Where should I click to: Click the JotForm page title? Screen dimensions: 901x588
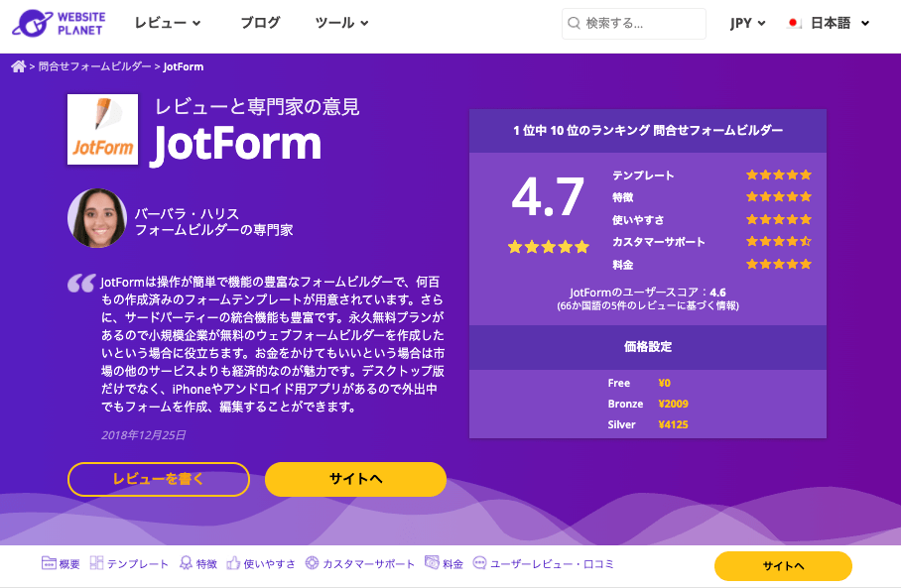[x=235, y=144]
